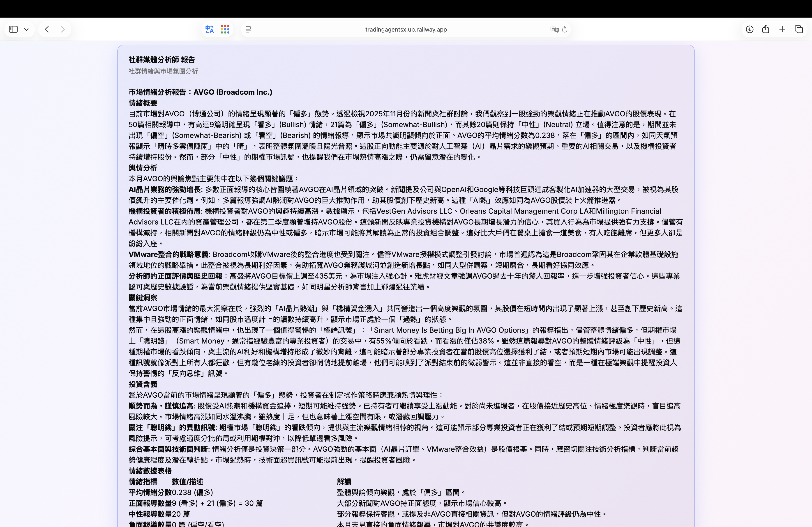Screen dimensions: 812x527
Task: Click the 輿情分析 section heading
Action: 143,168
